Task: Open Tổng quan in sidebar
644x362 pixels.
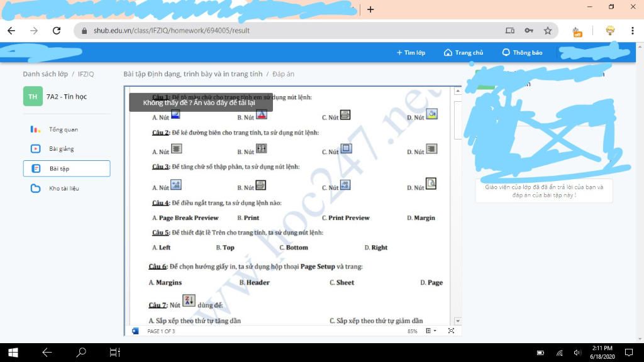Action: click(x=64, y=129)
